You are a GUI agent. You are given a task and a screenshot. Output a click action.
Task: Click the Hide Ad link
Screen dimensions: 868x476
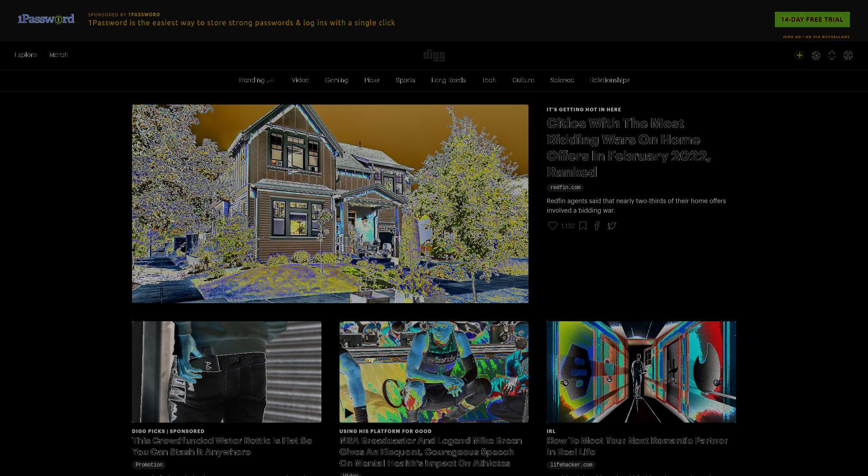(x=792, y=37)
